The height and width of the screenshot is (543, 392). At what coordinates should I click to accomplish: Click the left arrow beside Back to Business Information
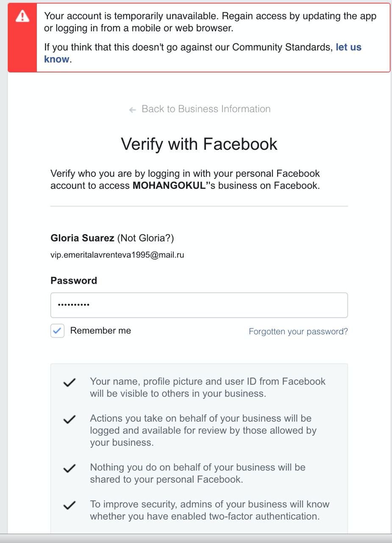(x=133, y=110)
